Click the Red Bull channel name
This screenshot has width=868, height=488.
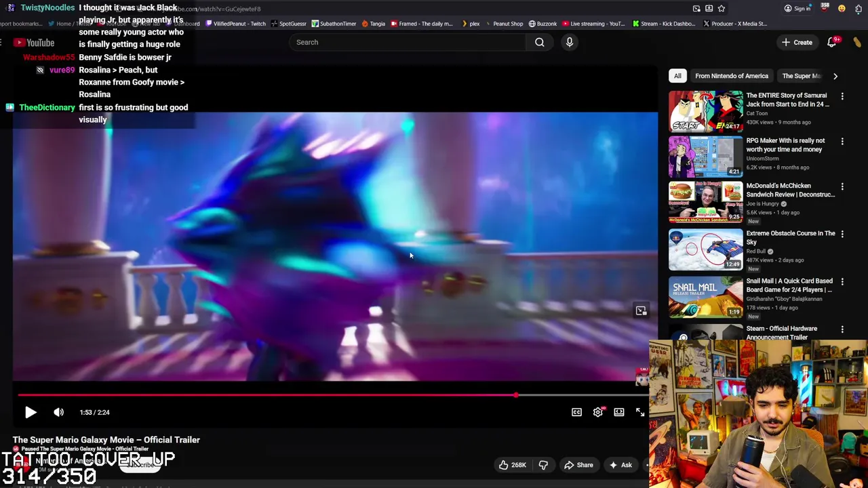point(756,251)
